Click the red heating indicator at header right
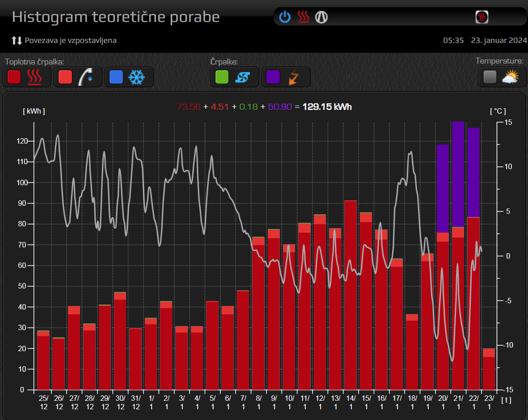528x420 pixels. pos(482,17)
